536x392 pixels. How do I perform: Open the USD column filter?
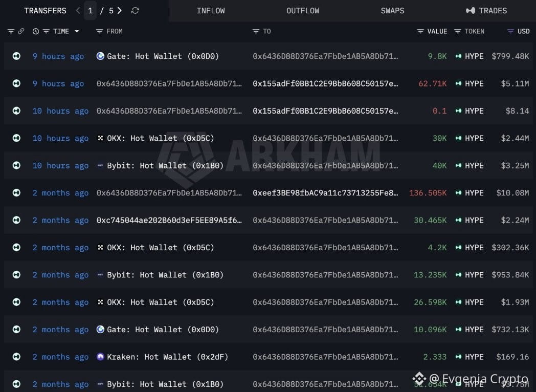pos(510,31)
